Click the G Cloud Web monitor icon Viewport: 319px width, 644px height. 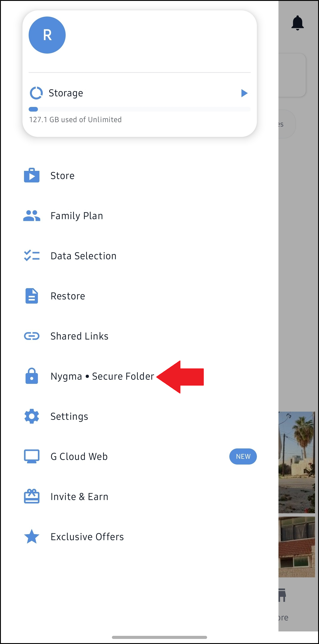tap(32, 456)
